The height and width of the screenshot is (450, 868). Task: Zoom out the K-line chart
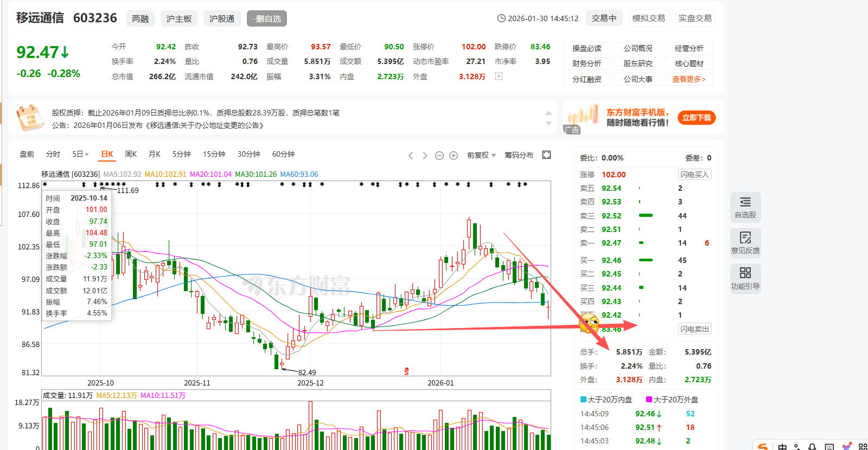coord(439,156)
